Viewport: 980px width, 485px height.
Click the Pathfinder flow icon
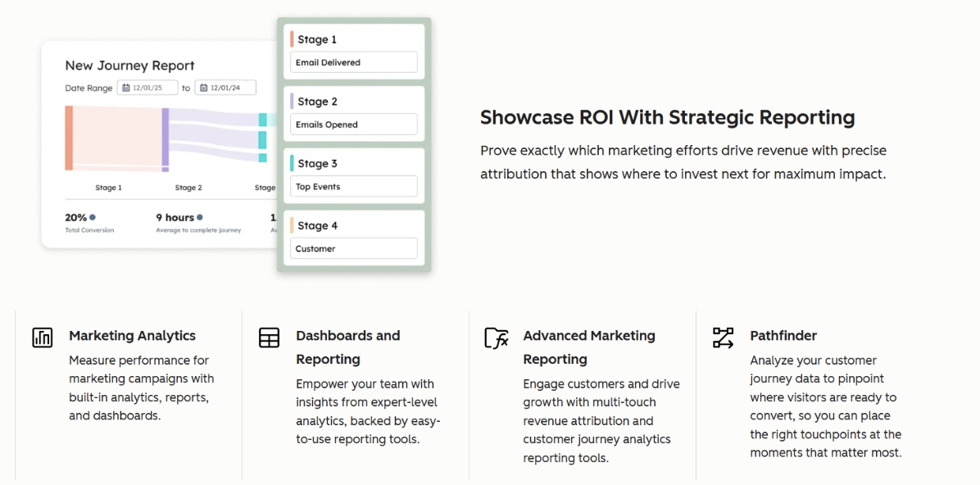[x=723, y=338]
